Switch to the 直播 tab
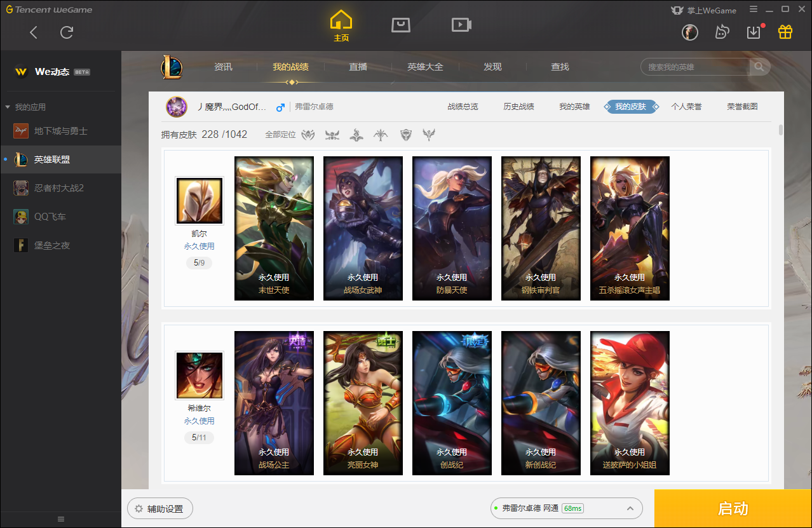 click(x=358, y=67)
